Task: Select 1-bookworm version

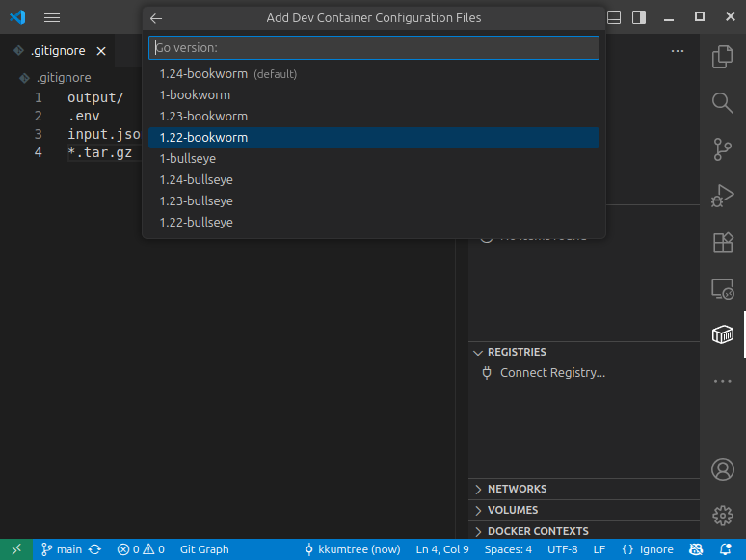Action: pyautogui.click(x=373, y=95)
